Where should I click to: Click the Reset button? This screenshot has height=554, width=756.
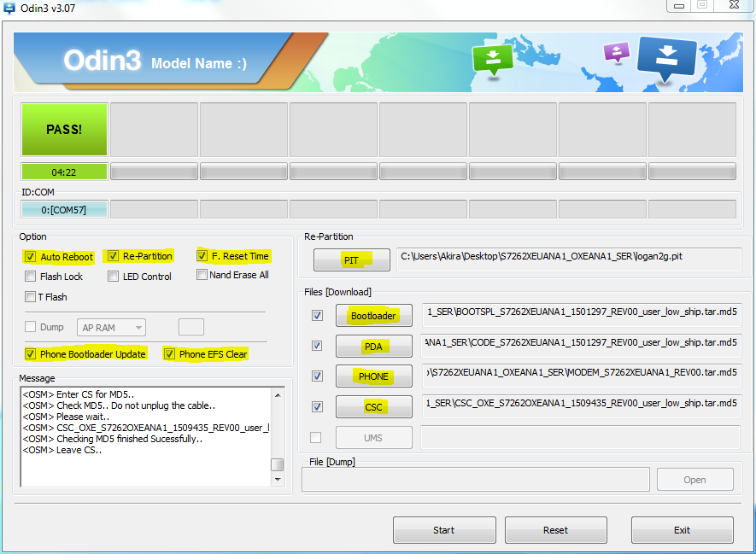[x=555, y=530]
